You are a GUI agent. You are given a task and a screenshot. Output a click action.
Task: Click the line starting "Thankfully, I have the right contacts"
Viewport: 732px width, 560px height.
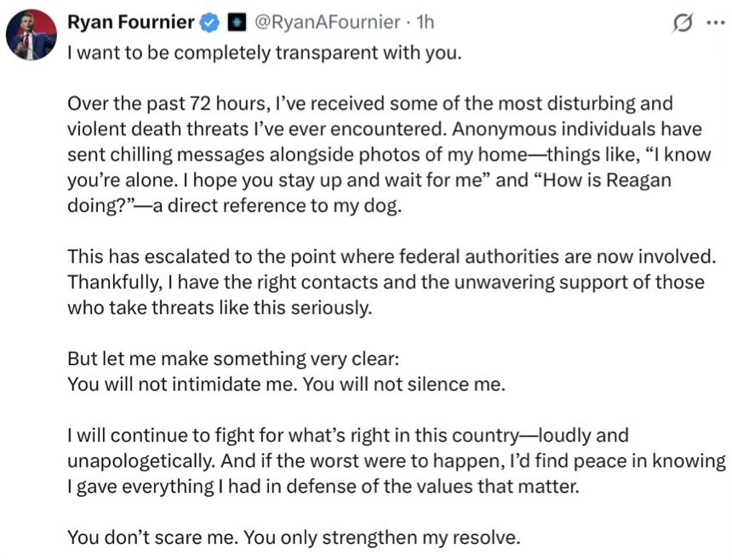tap(386, 283)
